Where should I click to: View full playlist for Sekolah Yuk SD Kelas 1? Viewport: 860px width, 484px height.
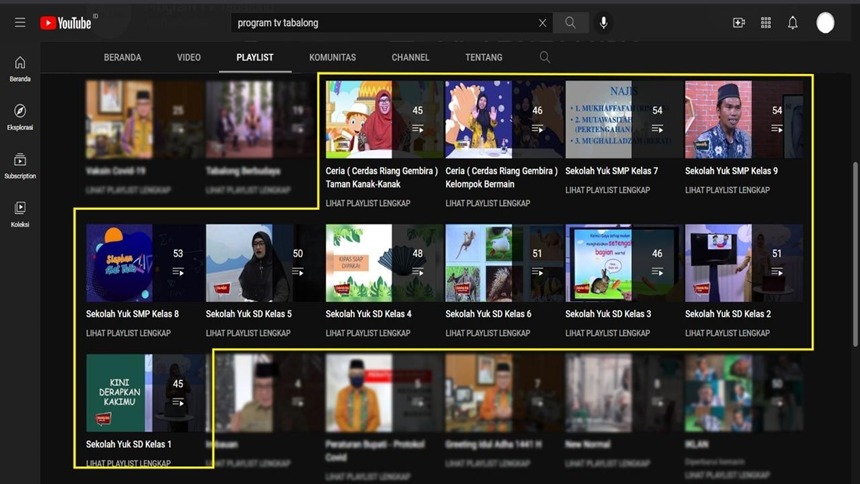click(x=128, y=463)
